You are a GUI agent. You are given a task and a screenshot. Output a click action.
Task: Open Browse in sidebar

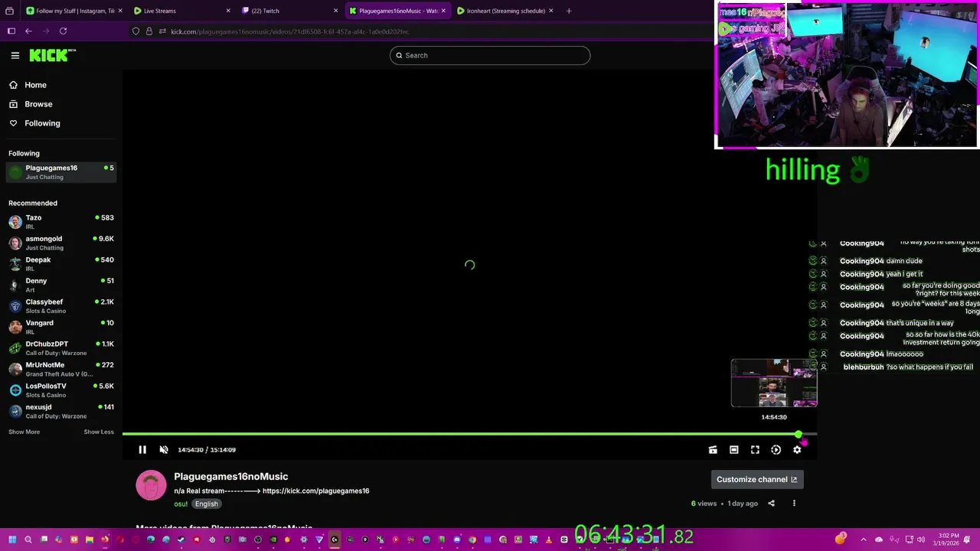tap(38, 104)
